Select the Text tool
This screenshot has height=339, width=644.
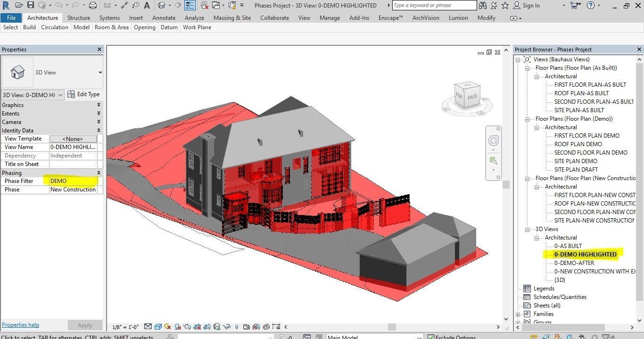(x=147, y=5)
